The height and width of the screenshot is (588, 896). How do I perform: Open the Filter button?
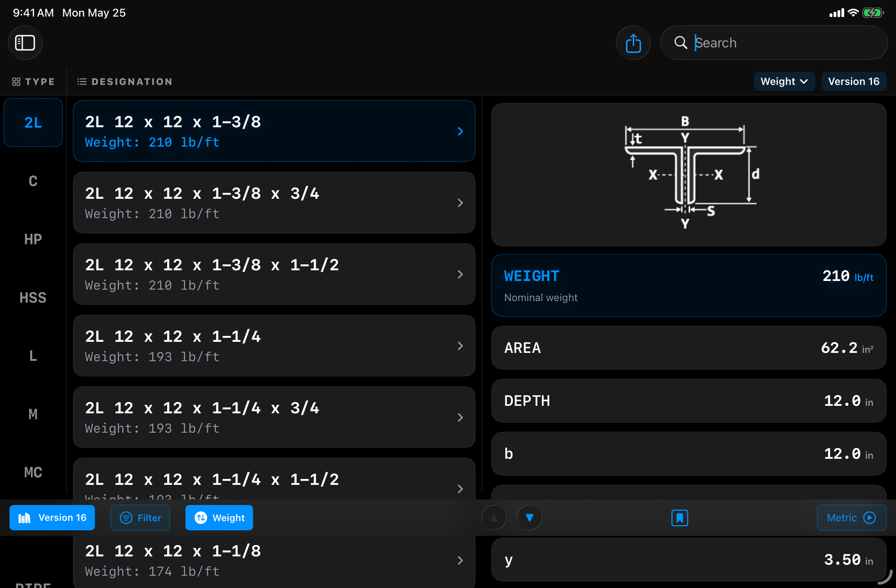(140, 518)
